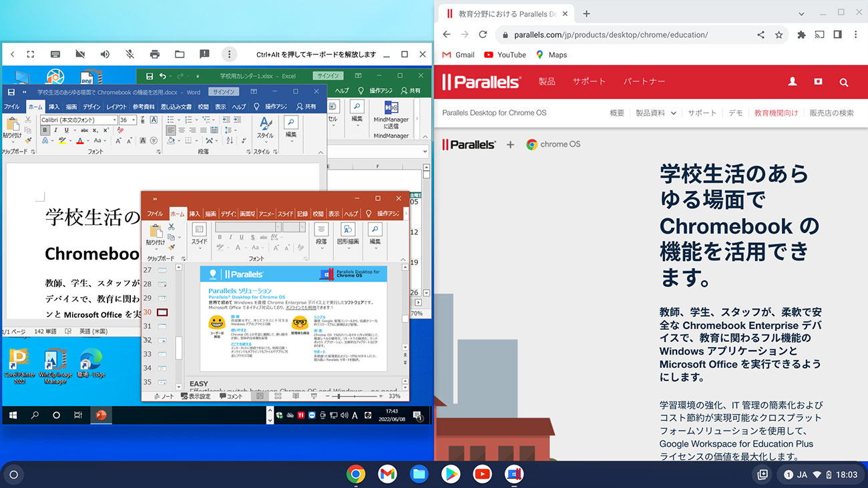Click the PowerPoint icon on the Windows taskbar
Image resolution: width=868 pixels, height=488 pixels.
(101, 415)
